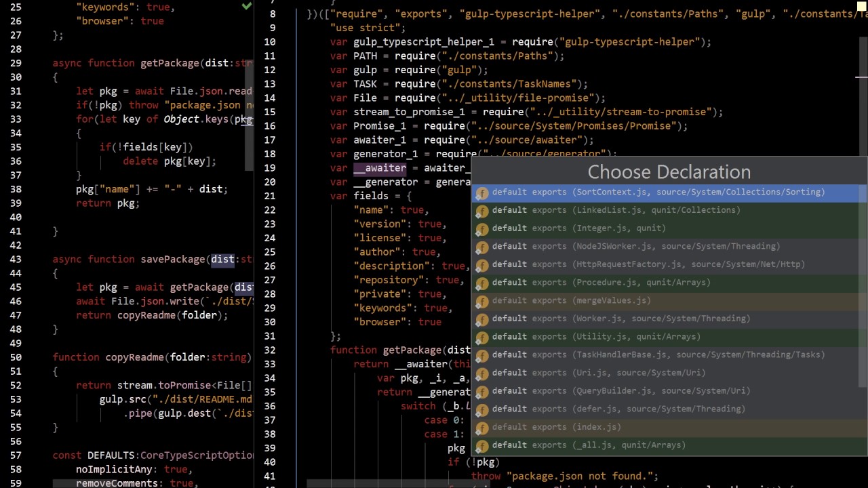The height and width of the screenshot is (488, 868).
Task: Click DEFAULTS constant on line 57
Action: click(x=111, y=455)
